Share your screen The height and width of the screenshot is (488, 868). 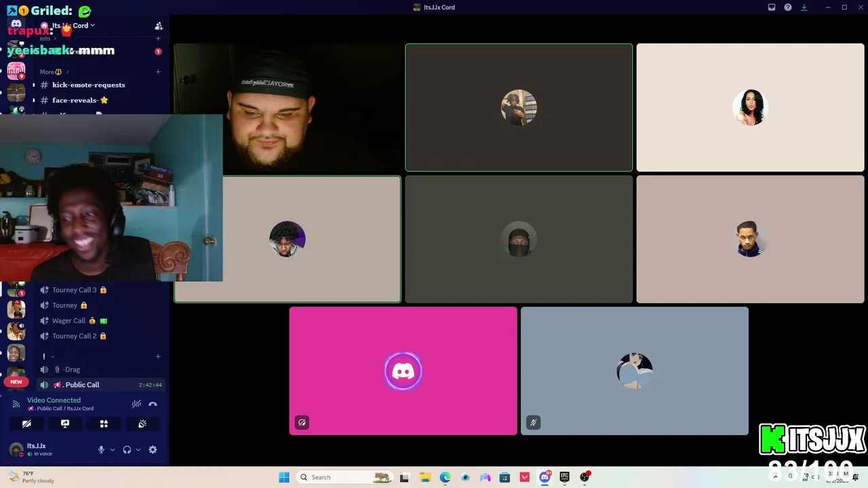(x=65, y=424)
